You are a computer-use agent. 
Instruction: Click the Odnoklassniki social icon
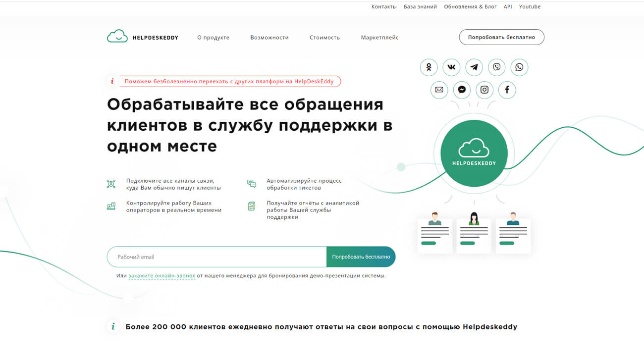(429, 67)
